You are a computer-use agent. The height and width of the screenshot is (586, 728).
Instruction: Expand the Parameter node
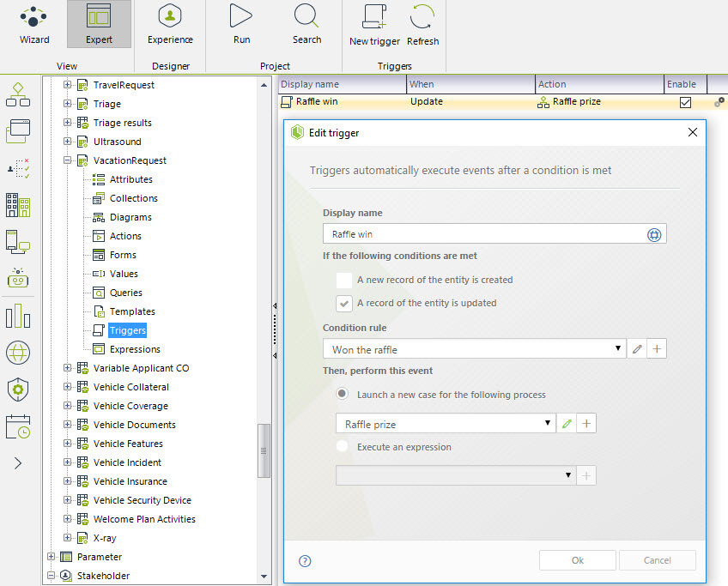pos(51,556)
